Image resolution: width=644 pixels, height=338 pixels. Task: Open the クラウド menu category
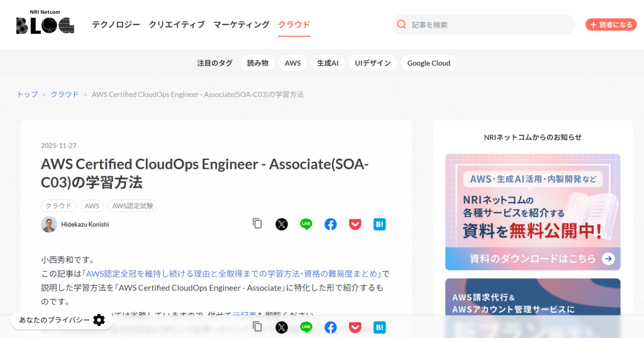(294, 25)
